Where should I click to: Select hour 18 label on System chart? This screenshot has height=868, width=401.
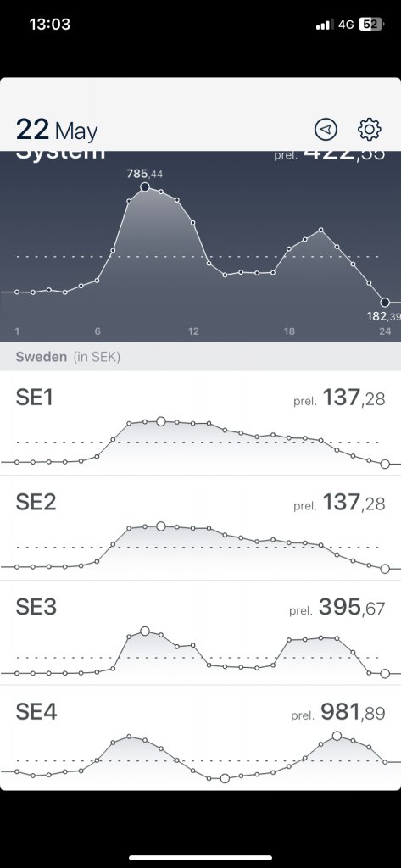tap(289, 331)
